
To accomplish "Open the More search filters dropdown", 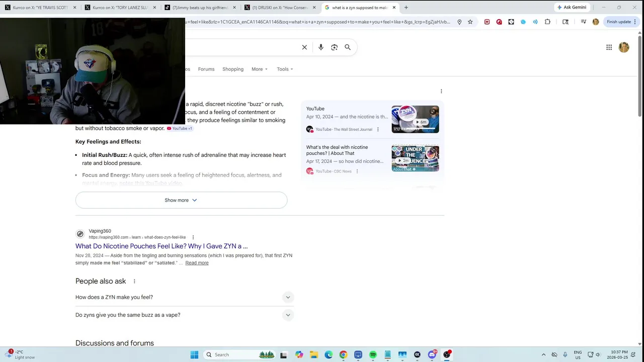I will click(260, 69).
